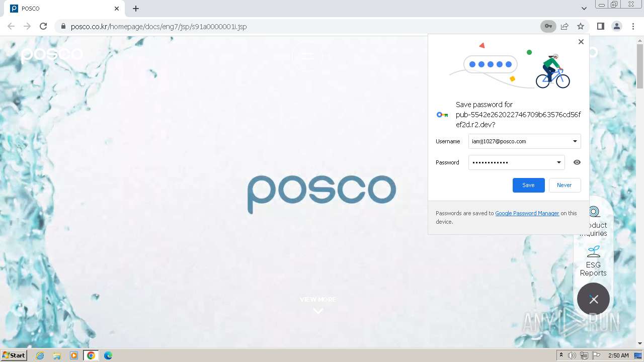
Task: Open tab search chevron
Action: point(584,9)
